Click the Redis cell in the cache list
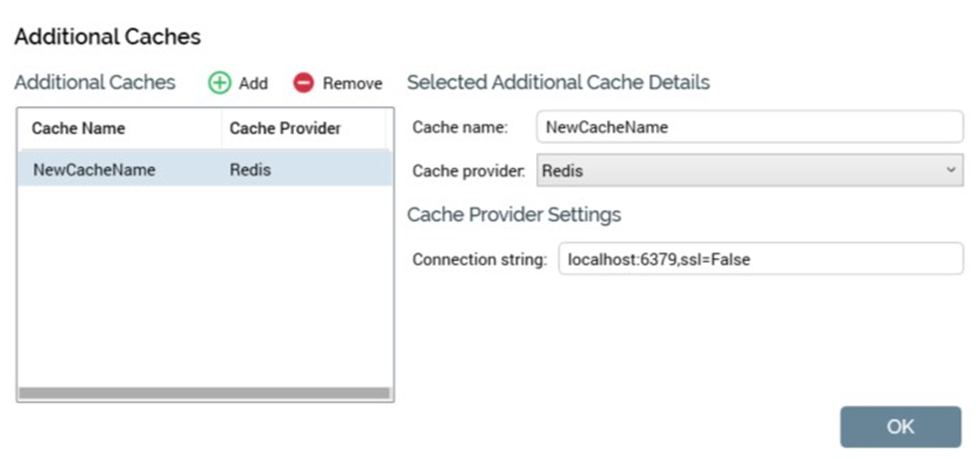 coord(250,170)
